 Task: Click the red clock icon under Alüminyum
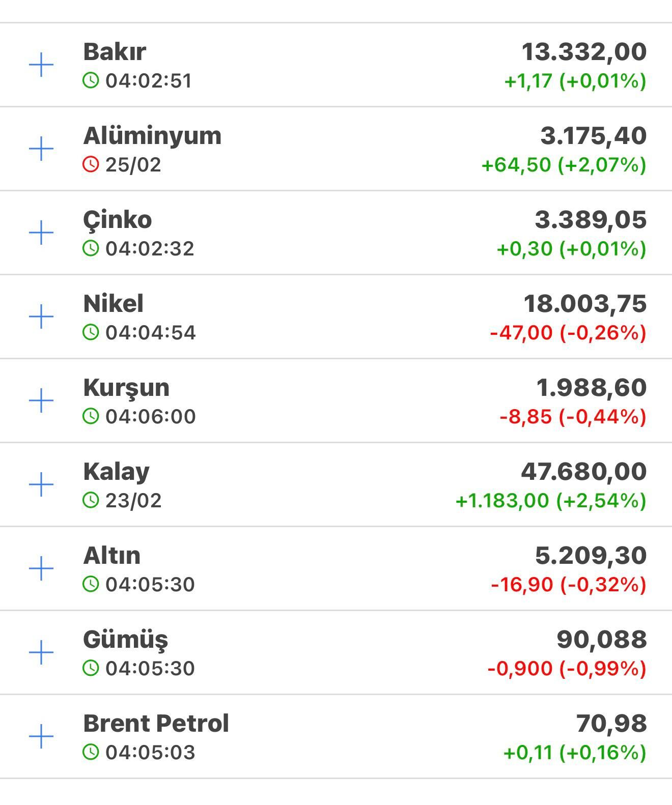tap(91, 164)
